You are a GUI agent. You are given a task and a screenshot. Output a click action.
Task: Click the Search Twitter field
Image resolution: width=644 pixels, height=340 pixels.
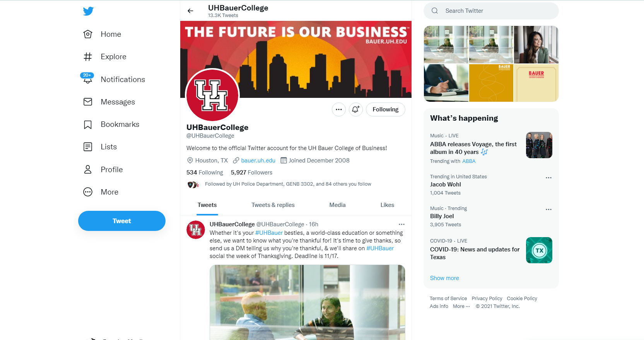(491, 11)
